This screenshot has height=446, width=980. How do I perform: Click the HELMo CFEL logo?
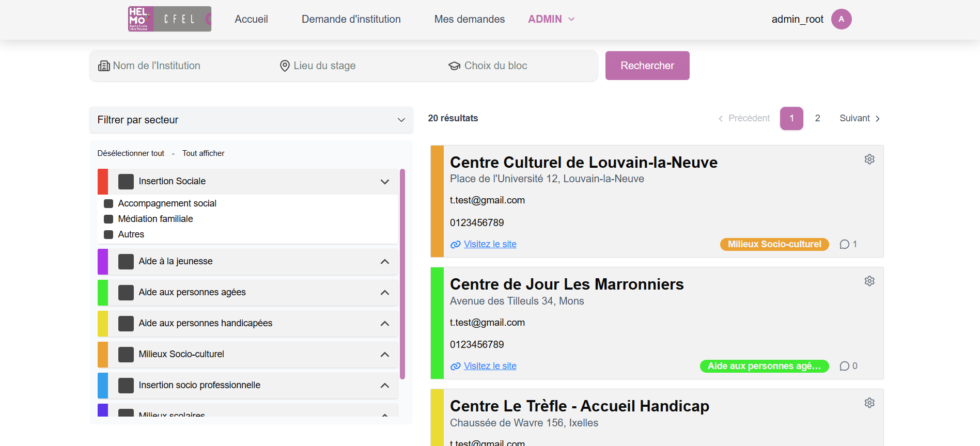169,19
